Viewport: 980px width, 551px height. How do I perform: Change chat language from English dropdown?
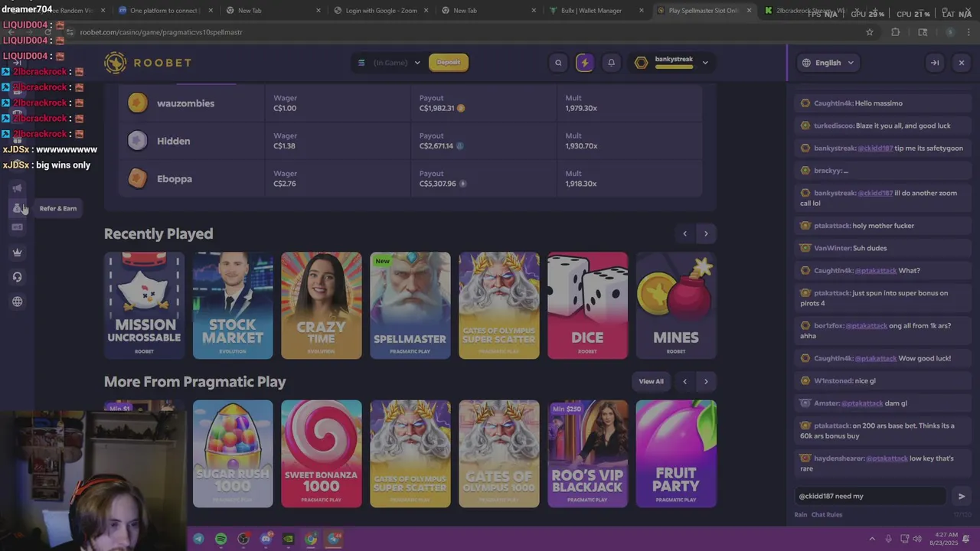tap(827, 63)
